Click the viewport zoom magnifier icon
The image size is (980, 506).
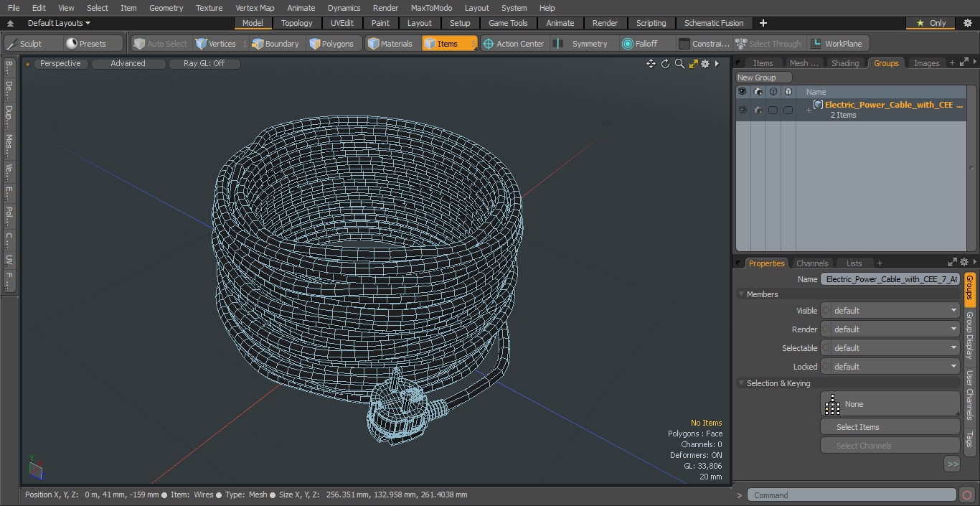(x=679, y=64)
